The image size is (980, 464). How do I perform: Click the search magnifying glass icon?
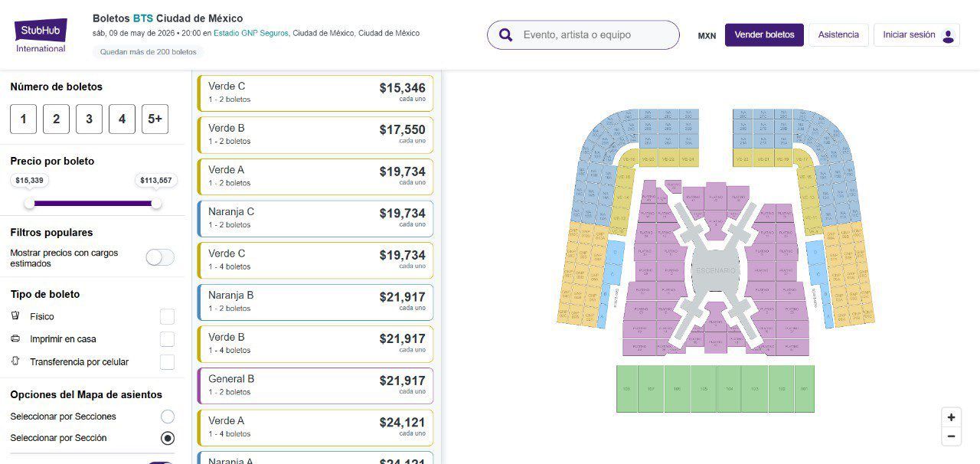tap(505, 34)
